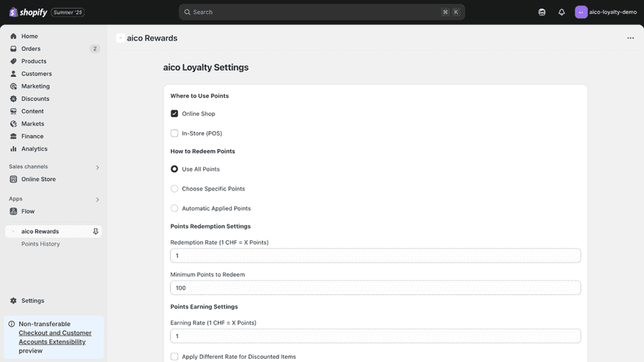This screenshot has height=362, width=644.
Task: Open the Orders menu item
Action: [54, 48]
